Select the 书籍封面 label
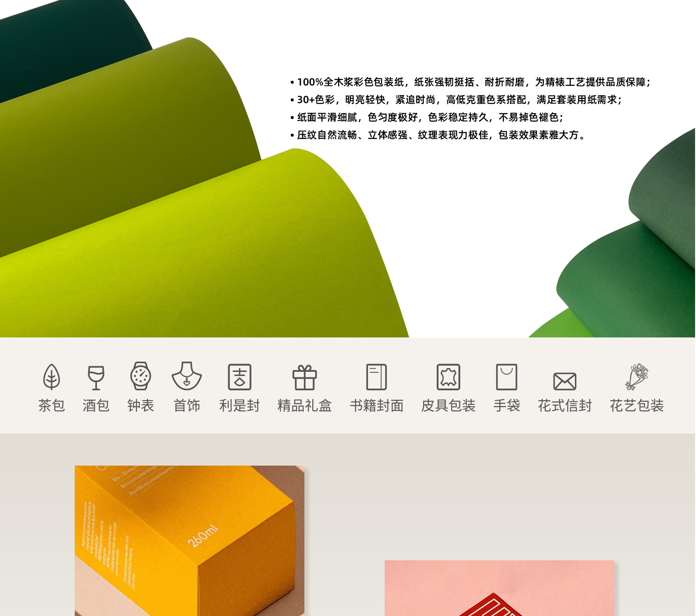The width and height of the screenshot is (696, 616). point(376,405)
